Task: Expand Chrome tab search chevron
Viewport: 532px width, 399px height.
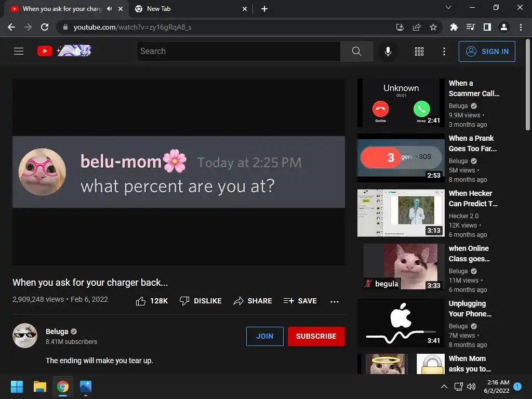Action: (448, 7)
